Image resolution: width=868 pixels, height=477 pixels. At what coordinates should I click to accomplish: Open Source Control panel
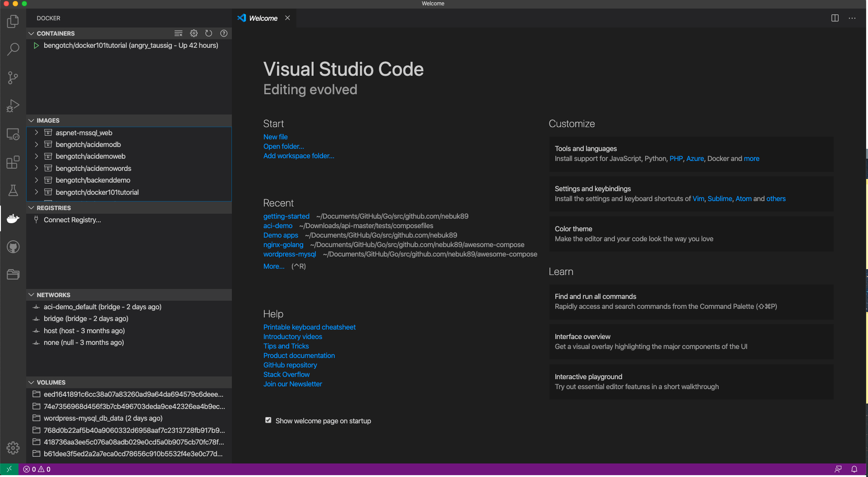[13, 78]
